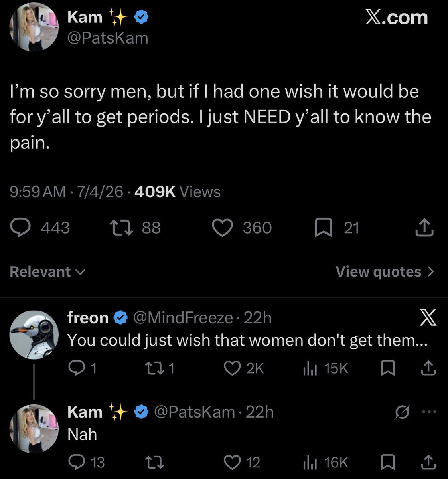
Task: Click the Grok icon on Kam's reply
Action: coord(402,412)
